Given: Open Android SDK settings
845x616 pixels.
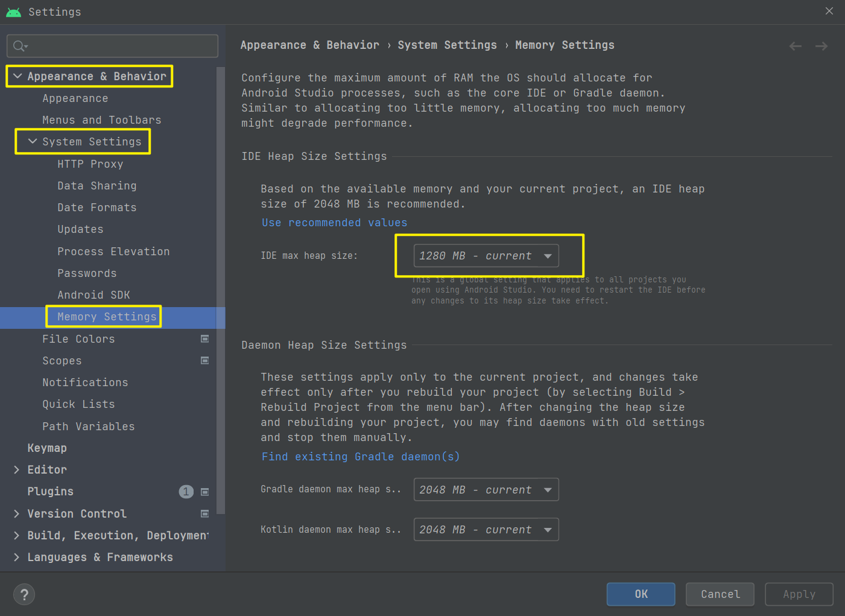Looking at the screenshot, I should coord(93,295).
